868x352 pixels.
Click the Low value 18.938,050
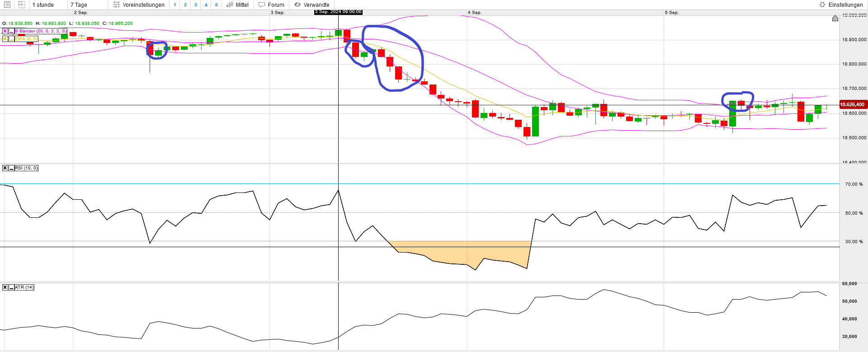click(87, 23)
